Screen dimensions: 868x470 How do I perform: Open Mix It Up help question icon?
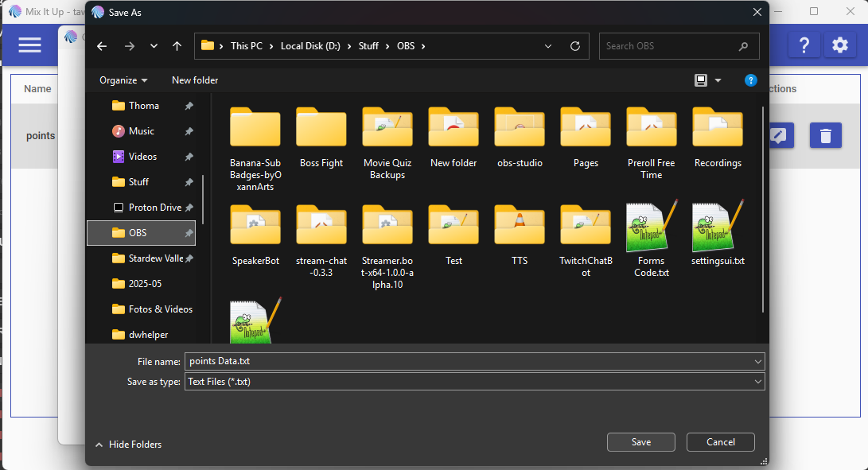[804, 45]
